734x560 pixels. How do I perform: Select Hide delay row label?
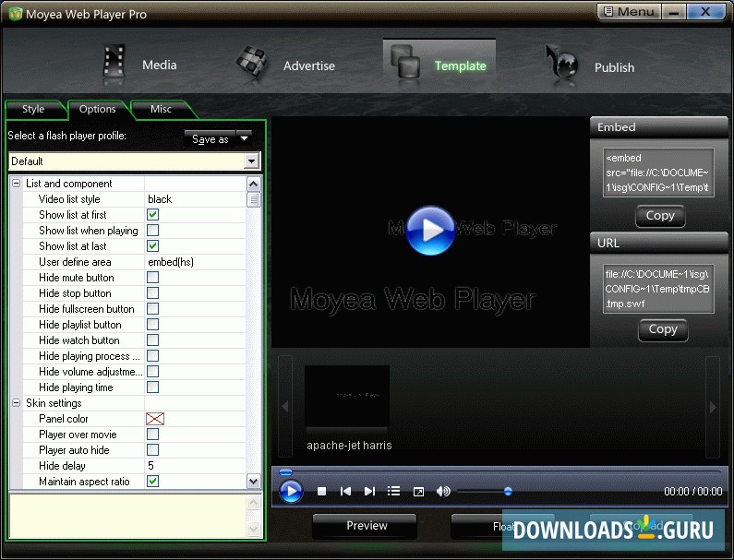[62, 466]
